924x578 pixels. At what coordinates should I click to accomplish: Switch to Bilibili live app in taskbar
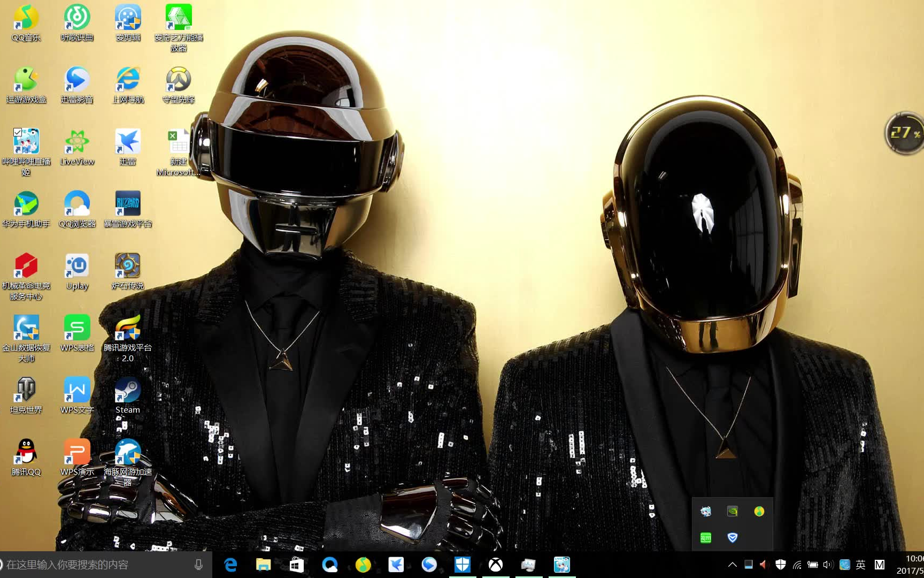[x=562, y=565]
